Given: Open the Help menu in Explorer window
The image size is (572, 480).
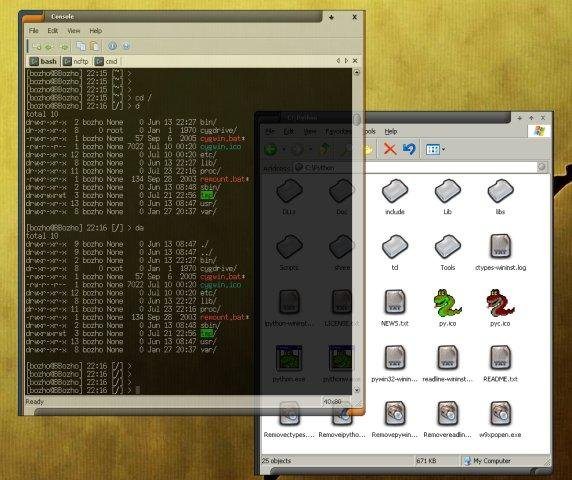Looking at the screenshot, I should coord(391,131).
